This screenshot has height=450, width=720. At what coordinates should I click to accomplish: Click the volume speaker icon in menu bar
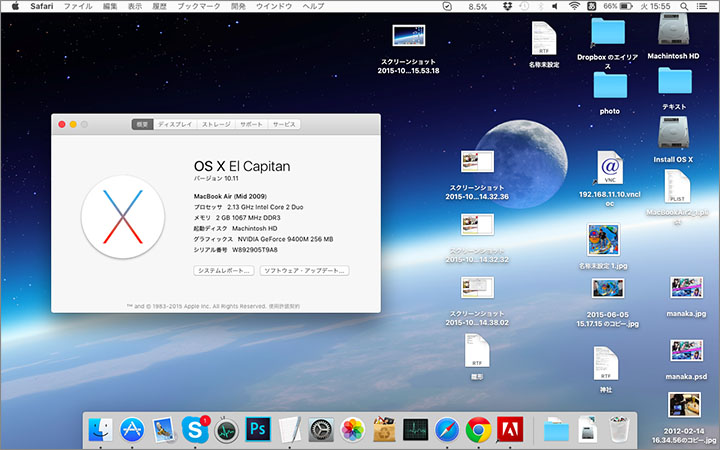tap(555, 6)
